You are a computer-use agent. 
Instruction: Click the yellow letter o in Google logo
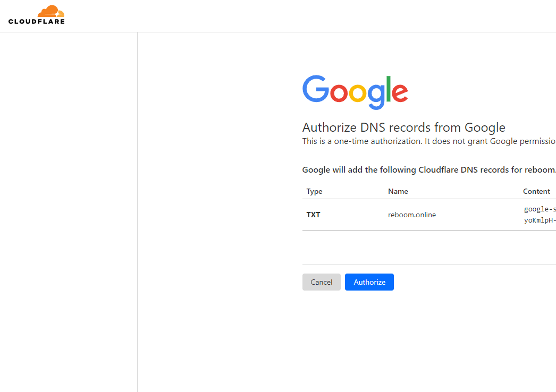[x=358, y=92]
